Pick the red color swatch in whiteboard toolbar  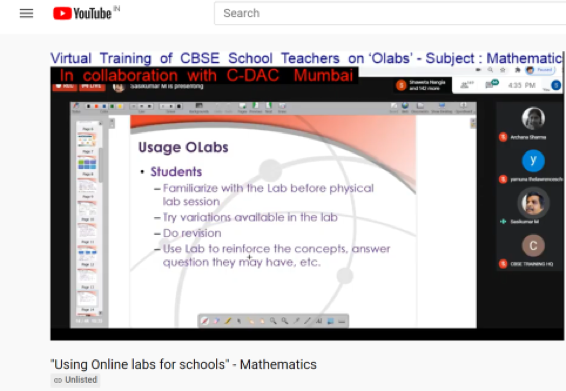click(x=96, y=107)
